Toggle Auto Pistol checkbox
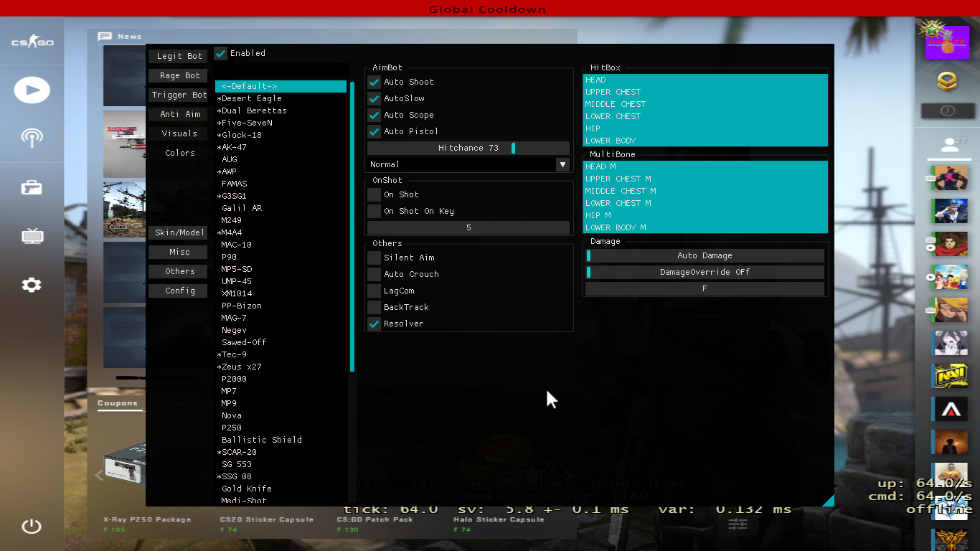Viewport: 980px width, 551px height. tap(374, 131)
